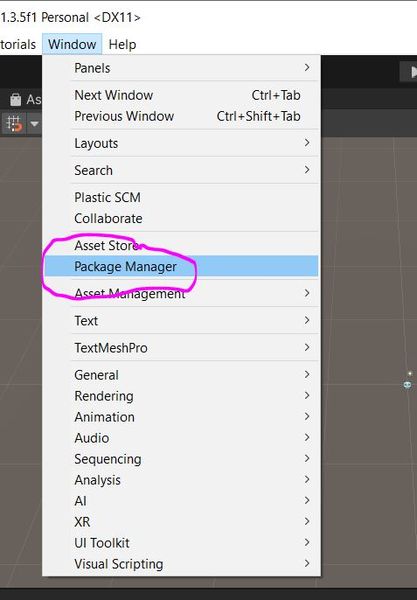Expand the XR submenu
Screen dimensions: 417x600
click(x=181, y=522)
